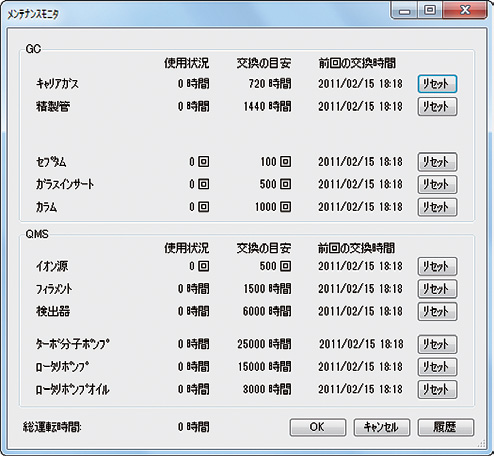Reset the ロータリポンプ usage hours
The width and height of the screenshot is (494, 456).
coord(437,367)
